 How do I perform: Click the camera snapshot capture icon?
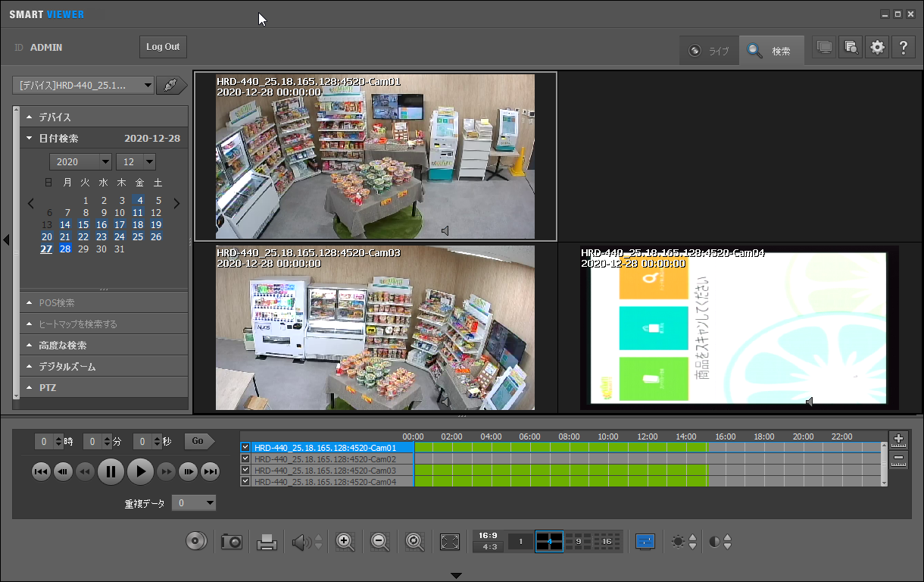(232, 542)
